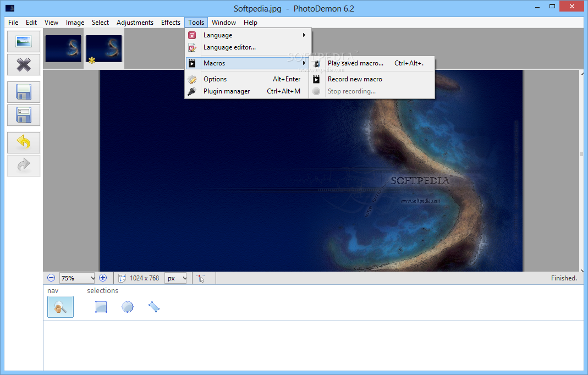This screenshot has height=375, width=588.
Task: Click the Language editor icon
Action: (192, 48)
